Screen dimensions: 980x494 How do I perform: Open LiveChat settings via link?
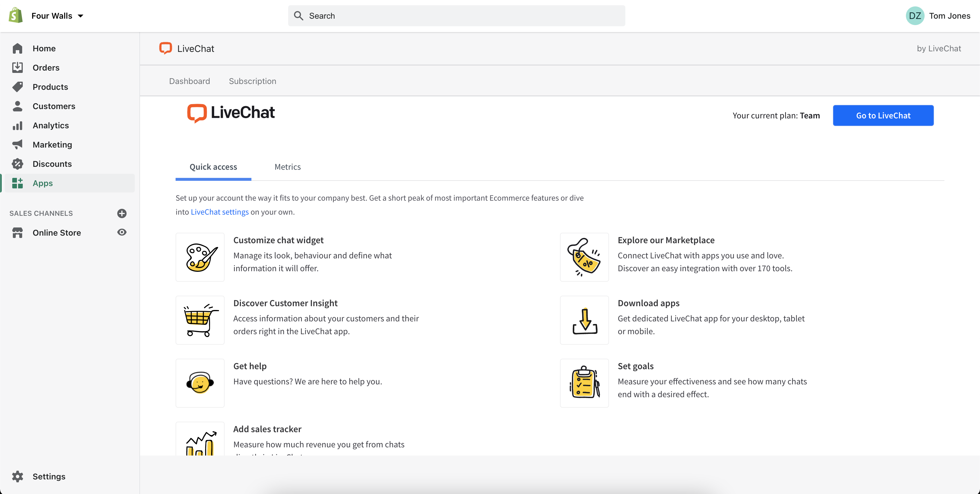click(220, 212)
